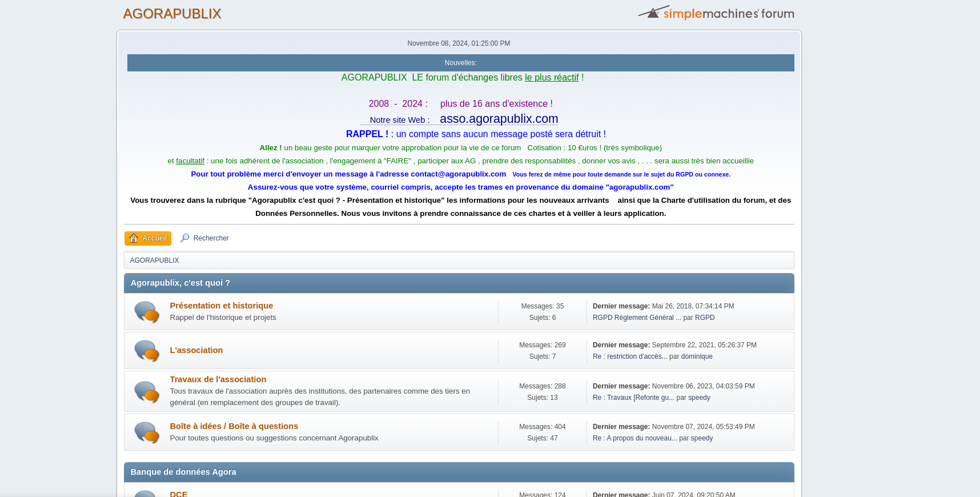Open the Simple Machines Forum logo
This screenshot has width=980, height=497.
coord(716,13)
